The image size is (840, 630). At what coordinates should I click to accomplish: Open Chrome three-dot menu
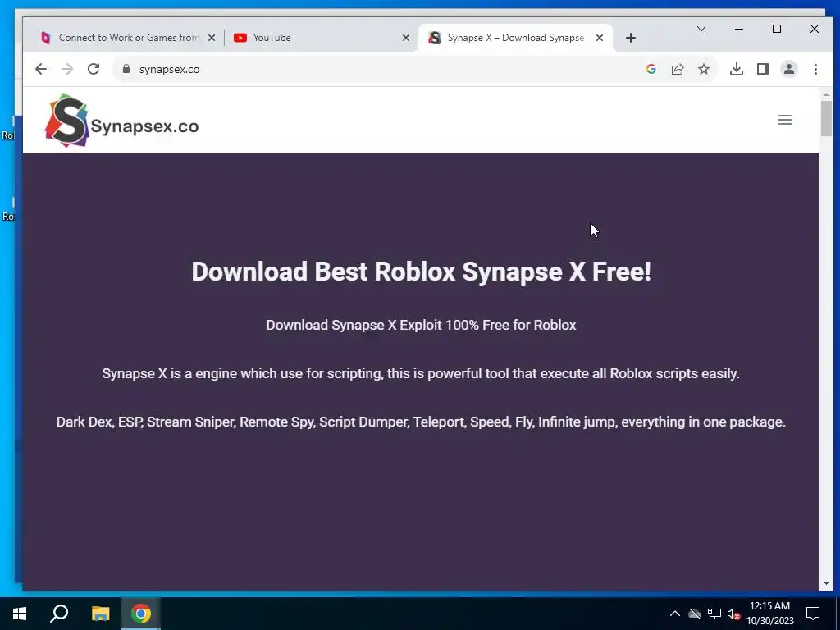pyautogui.click(x=815, y=69)
